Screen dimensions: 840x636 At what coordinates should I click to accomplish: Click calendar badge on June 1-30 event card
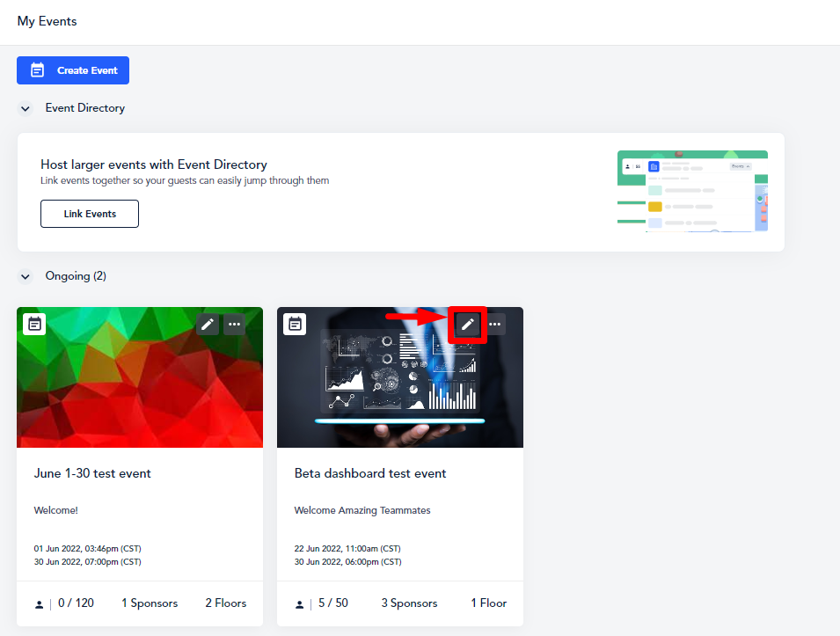(35, 325)
